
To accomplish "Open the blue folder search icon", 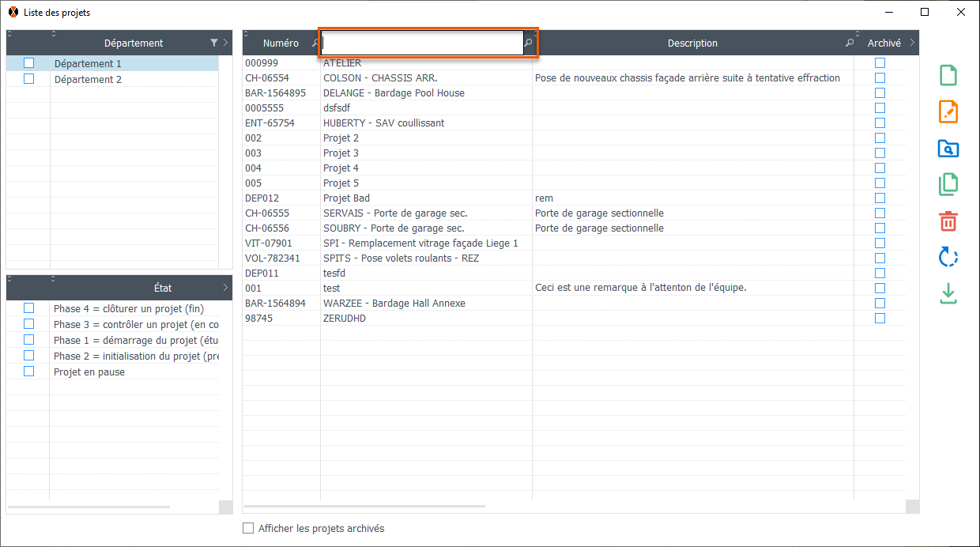I will click(948, 148).
